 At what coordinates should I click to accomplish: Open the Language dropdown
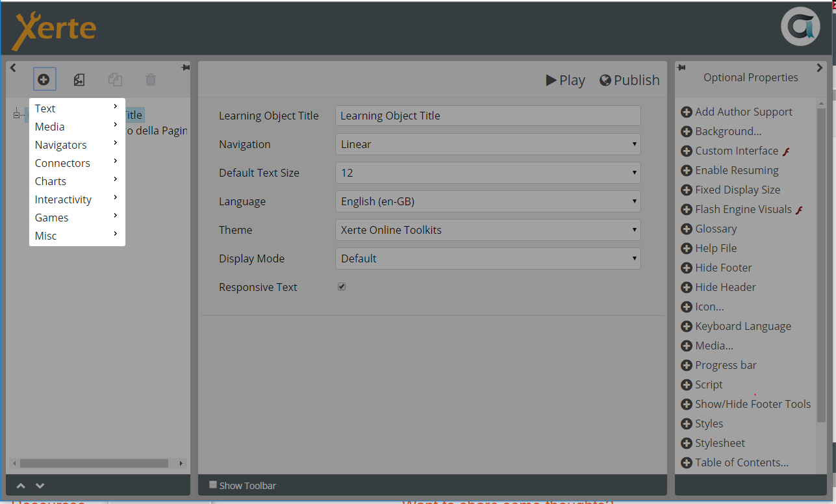point(488,201)
